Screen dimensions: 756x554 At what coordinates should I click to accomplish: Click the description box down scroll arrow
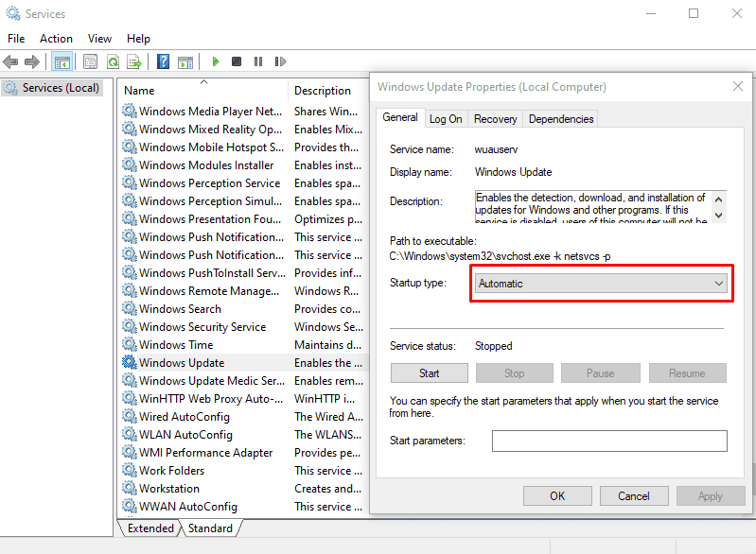[718, 216]
